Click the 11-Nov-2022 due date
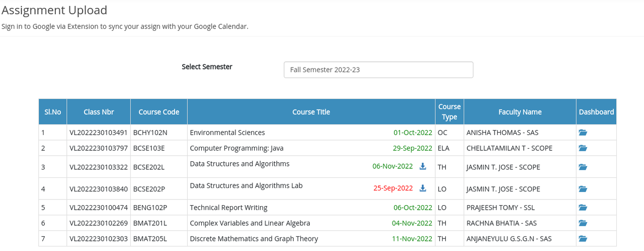The image size is (644, 251). [412, 239]
